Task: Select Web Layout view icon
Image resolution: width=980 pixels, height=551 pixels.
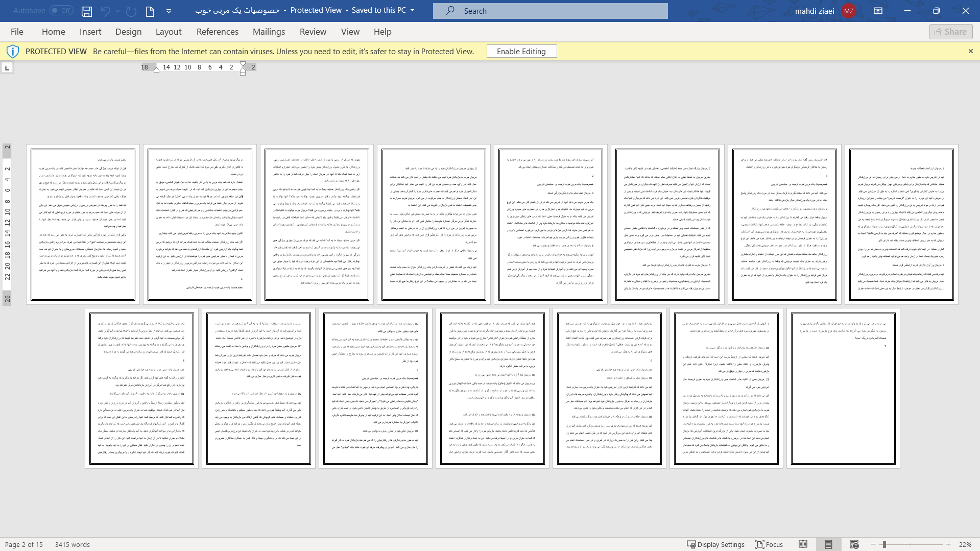Action: pos(854,544)
